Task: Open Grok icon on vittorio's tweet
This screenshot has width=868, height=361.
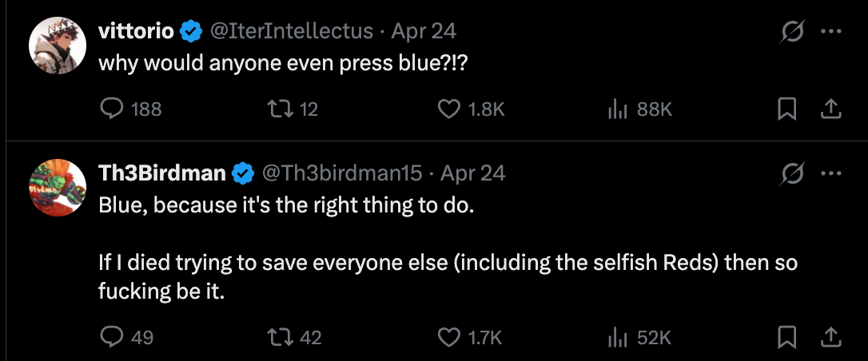Action: pyautogui.click(x=792, y=32)
